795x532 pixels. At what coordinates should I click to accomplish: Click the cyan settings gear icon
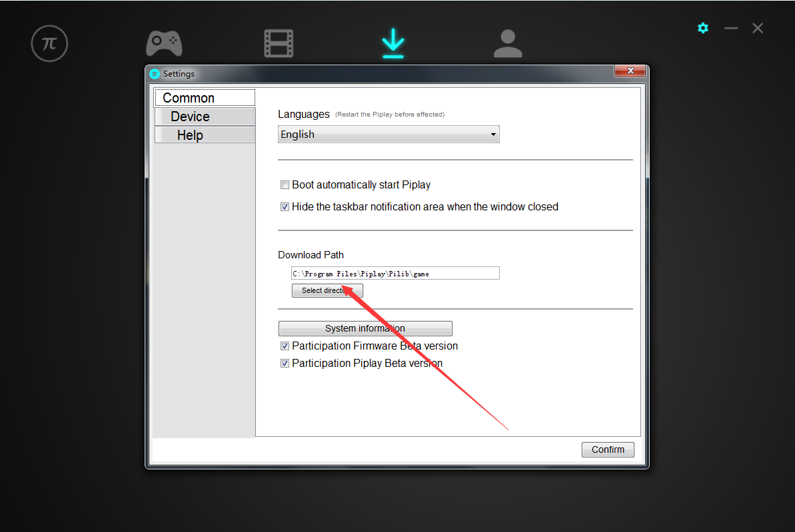[703, 28]
